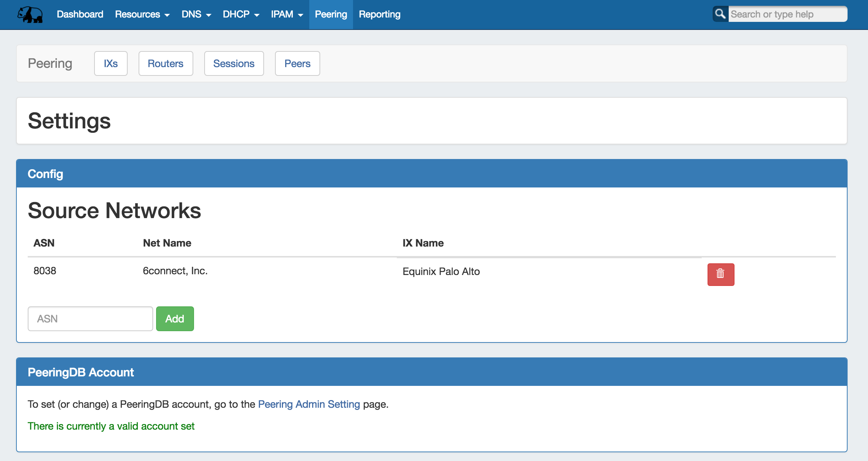Screen dimensions: 868x461
Task: Open the IPAM dropdown menu
Action: (x=287, y=15)
